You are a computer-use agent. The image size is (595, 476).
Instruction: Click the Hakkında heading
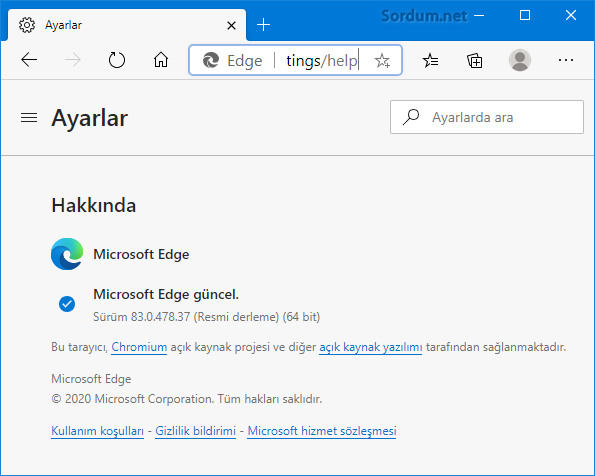click(x=94, y=205)
